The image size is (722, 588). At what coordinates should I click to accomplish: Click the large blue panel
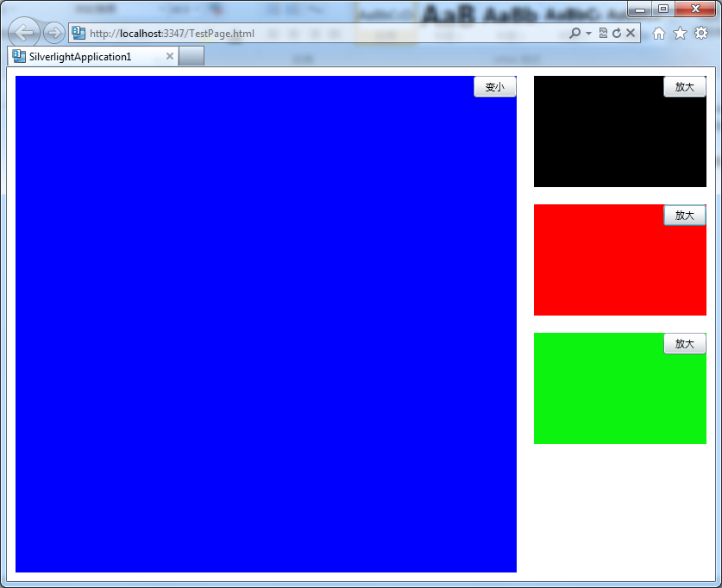pos(267,324)
